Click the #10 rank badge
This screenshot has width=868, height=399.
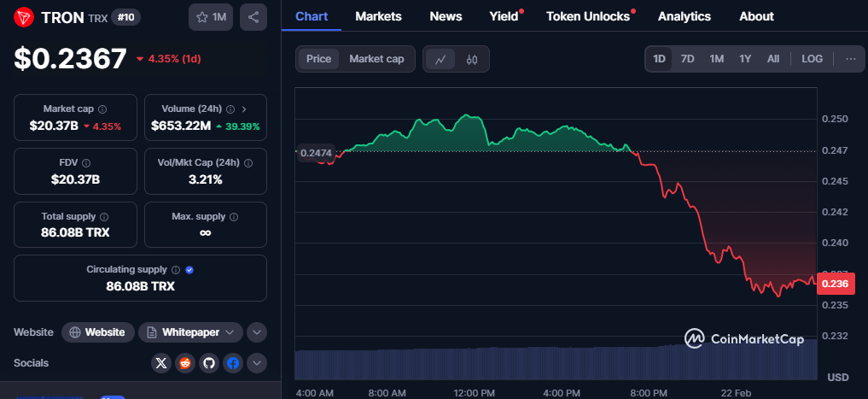coord(125,17)
